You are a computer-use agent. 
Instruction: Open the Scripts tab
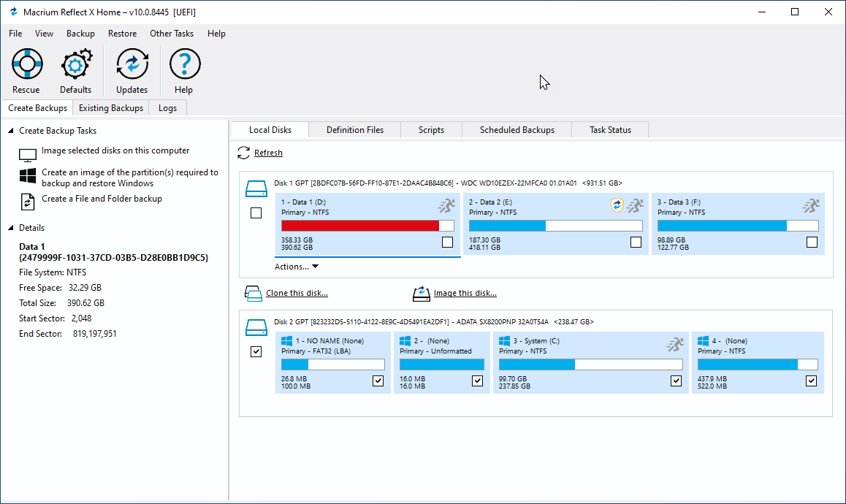(432, 130)
